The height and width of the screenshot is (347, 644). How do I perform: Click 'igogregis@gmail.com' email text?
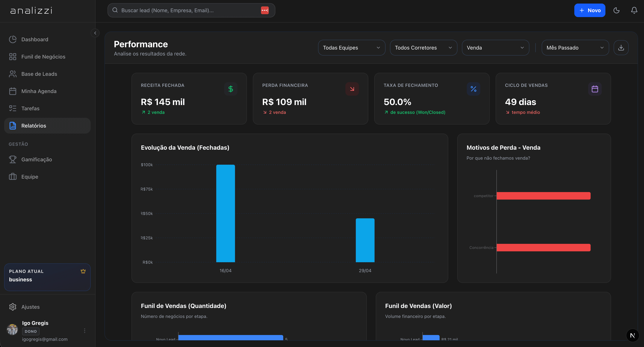point(45,339)
